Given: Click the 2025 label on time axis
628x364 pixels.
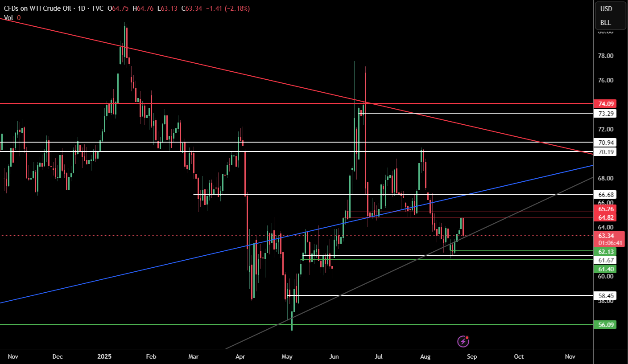Looking at the screenshot, I should 104,357.
